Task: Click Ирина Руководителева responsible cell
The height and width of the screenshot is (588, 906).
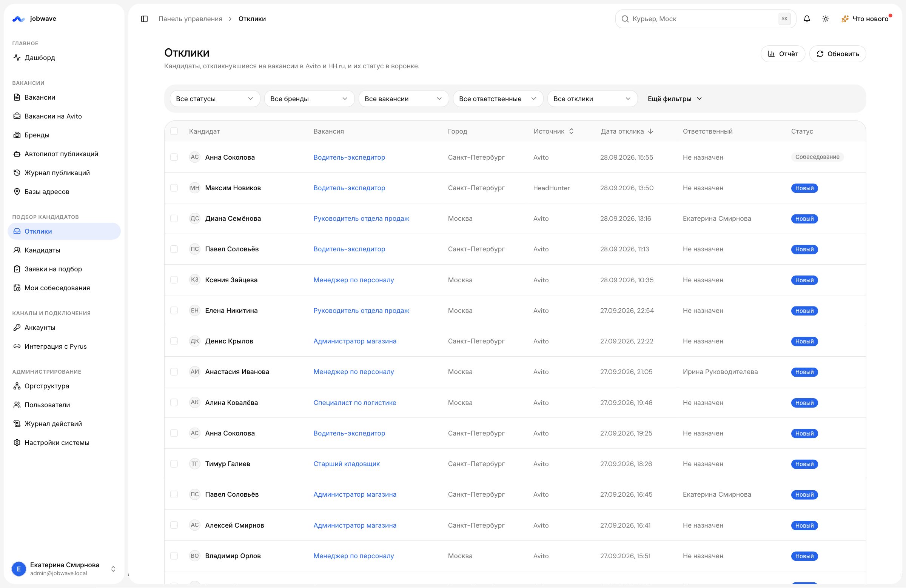Action: coord(720,371)
